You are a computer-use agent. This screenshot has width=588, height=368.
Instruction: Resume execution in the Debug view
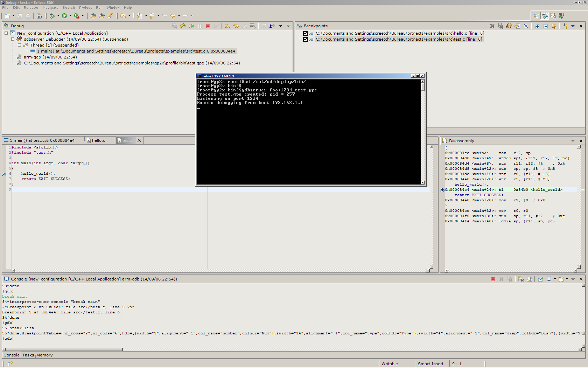tap(191, 26)
